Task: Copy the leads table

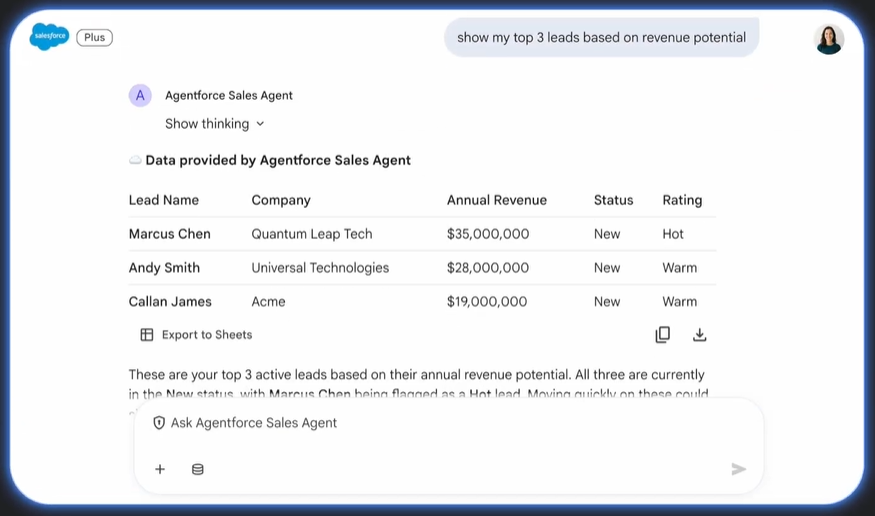Action: [662, 335]
